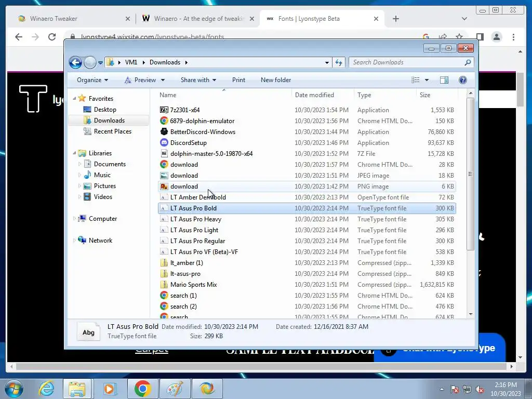Click the VM1 breadcrumb in address bar

131,62
